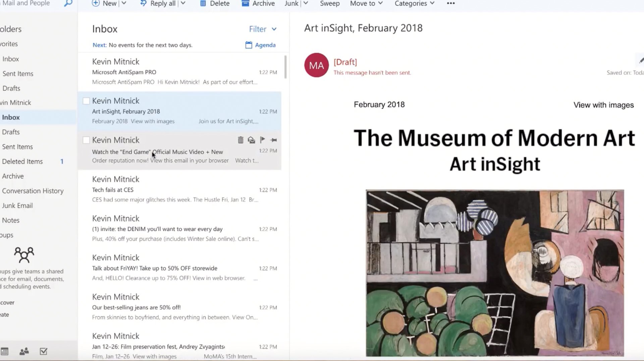Open the Agenda calendar link

click(x=261, y=45)
